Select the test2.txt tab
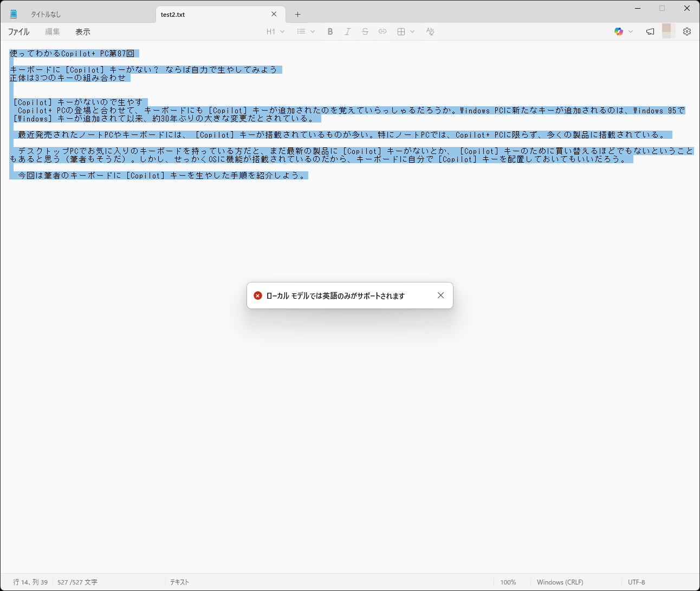Screen dimensions: 700x591 (221, 15)
